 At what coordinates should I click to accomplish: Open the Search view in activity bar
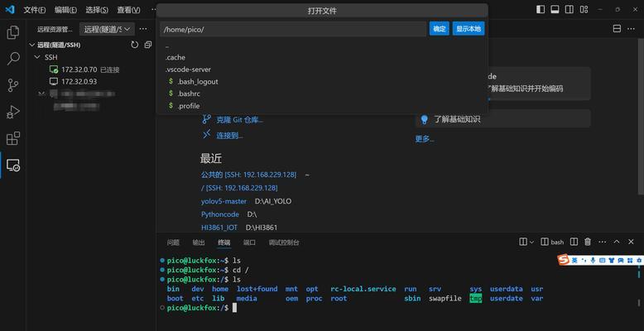[x=12, y=59]
